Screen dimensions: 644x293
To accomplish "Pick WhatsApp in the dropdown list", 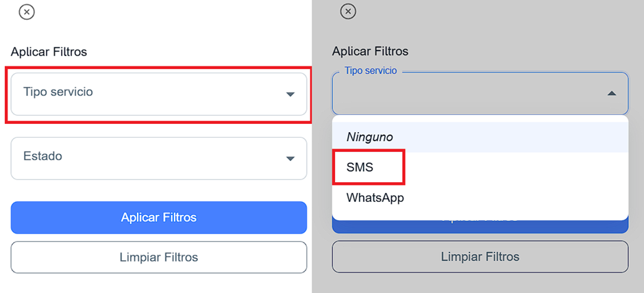I will (375, 198).
